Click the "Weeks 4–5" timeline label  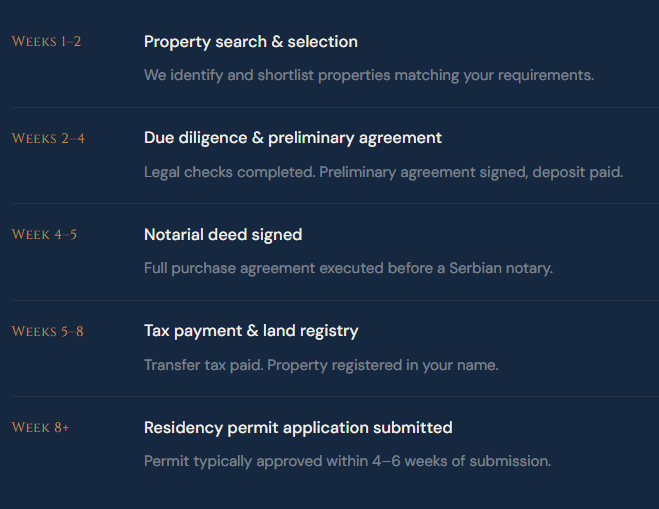(44, 235)
